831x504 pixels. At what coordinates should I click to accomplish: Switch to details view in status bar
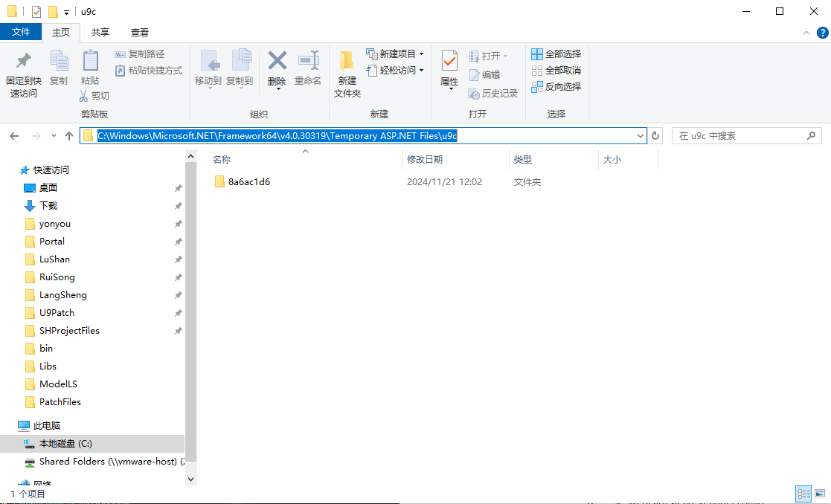point(803,494)
